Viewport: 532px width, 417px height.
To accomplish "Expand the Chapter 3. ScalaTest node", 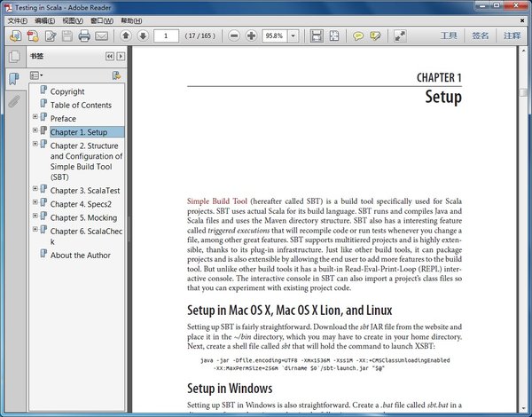I will tap(35, 188).
